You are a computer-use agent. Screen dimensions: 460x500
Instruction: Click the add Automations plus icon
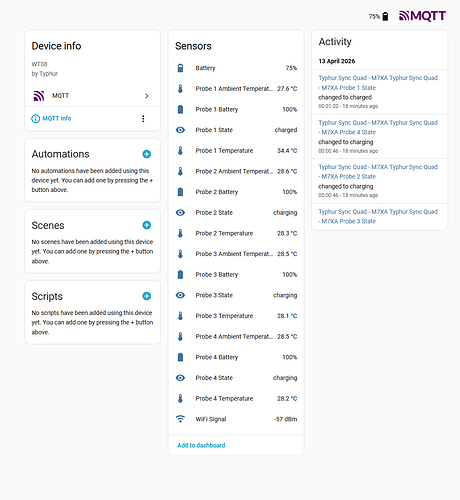click(x=147, y=154)
